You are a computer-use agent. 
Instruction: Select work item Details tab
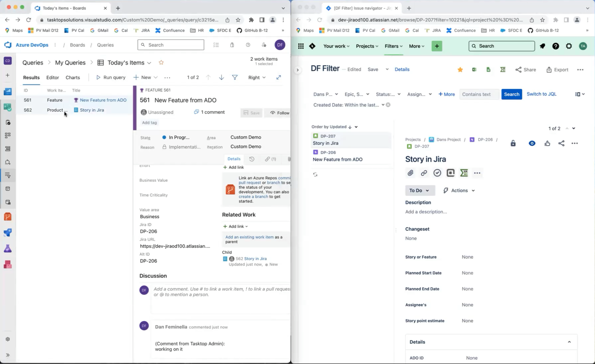pos(234,159)
